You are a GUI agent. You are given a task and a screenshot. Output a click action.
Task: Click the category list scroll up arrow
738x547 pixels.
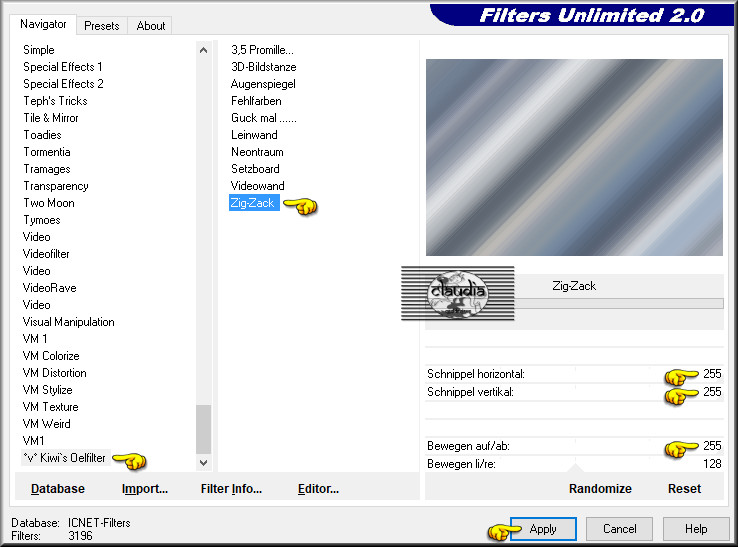pos(203,50)
